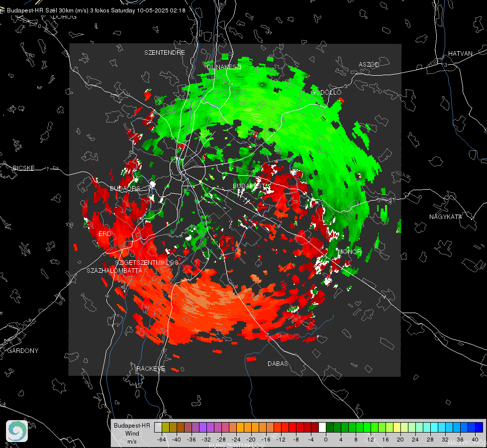Click the faint Kóka village label
Viewport: 487px width, 448px height.
401,174
